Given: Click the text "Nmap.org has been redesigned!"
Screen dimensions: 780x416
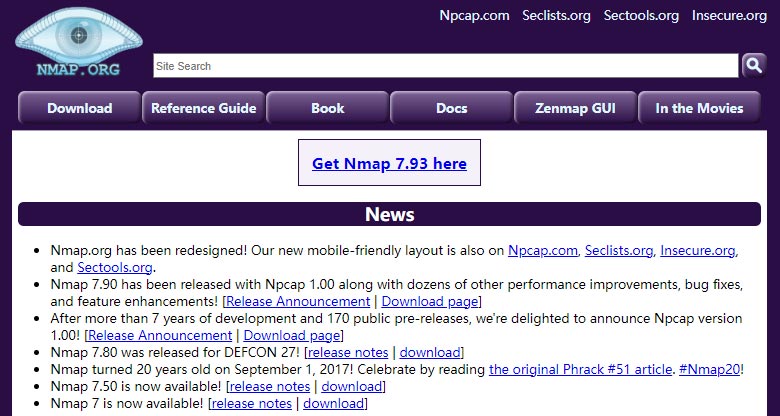Looking at the screenshot, I should click(149, 250).
